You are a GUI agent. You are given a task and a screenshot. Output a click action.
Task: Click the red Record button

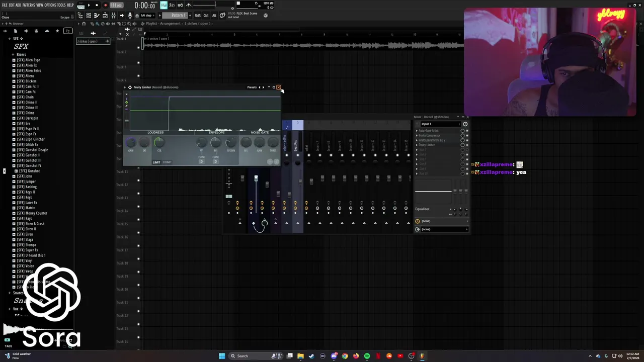pyautogui.click(x=105, y=5)
